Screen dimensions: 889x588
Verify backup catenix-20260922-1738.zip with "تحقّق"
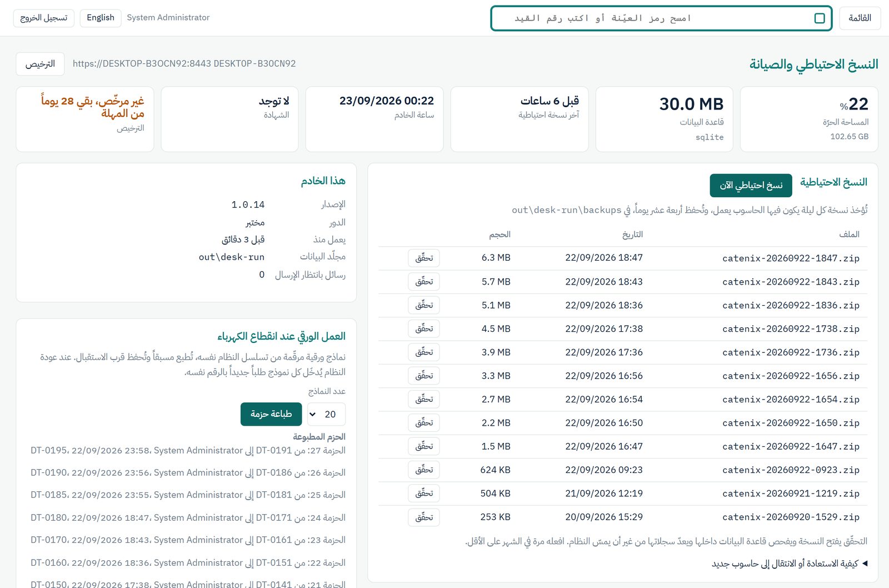424,328
